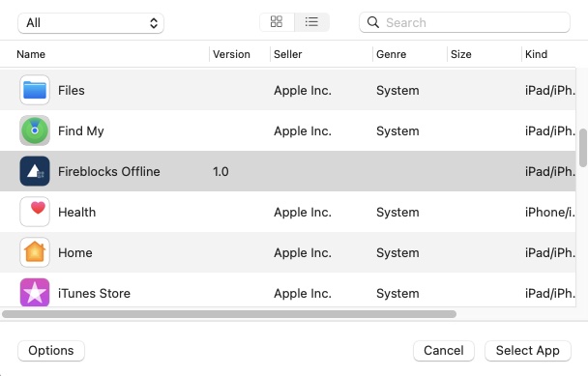Sort by Kind column header
The width and height of the screenshot is (588, 376).
[x=536, y=54]
